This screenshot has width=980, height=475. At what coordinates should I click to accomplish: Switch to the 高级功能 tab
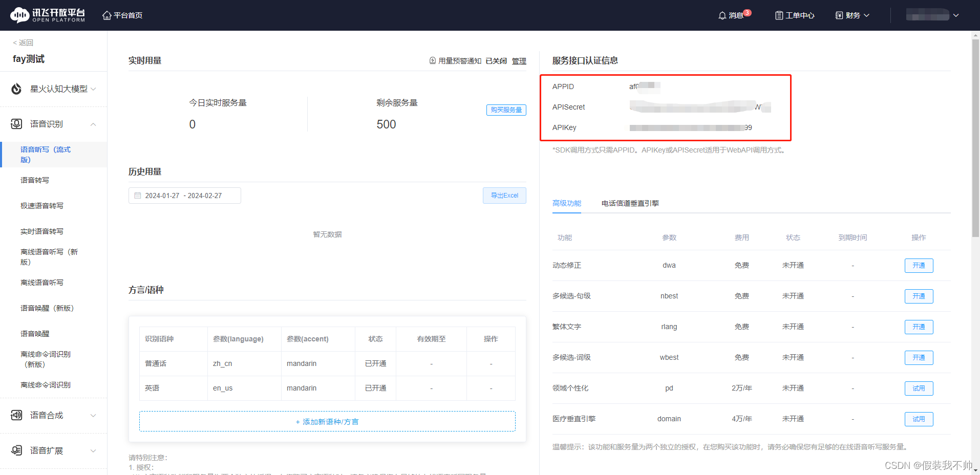(567, 203)
